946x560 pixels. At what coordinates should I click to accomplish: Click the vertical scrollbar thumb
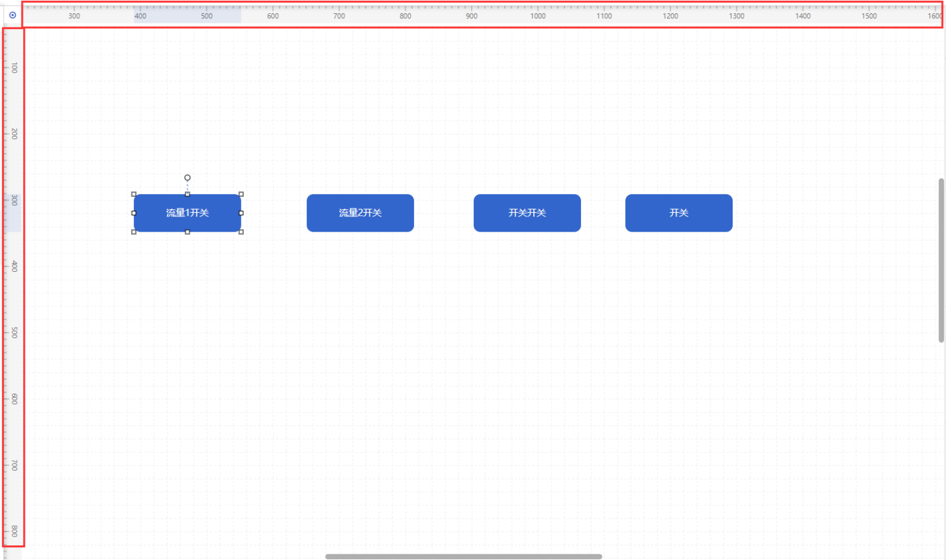pos(942,260)
